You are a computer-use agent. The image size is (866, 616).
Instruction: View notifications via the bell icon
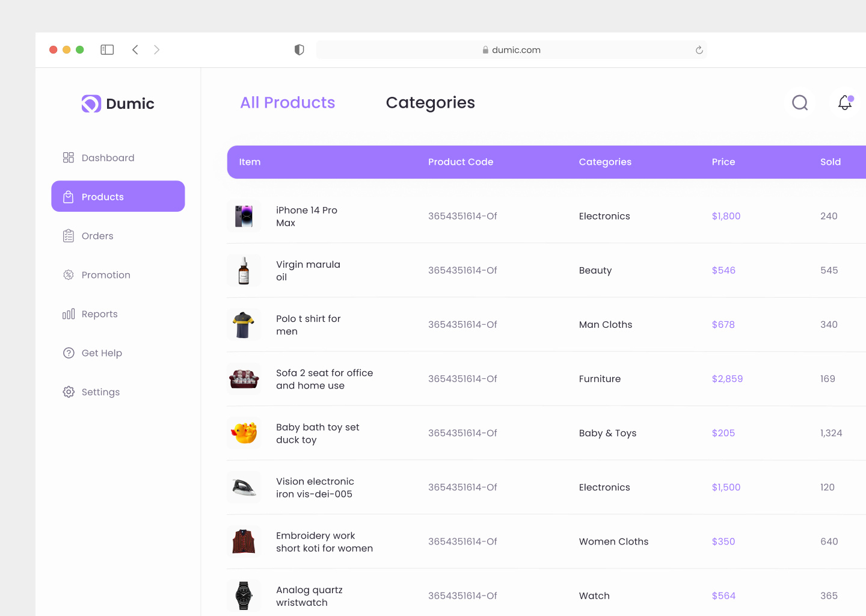coord(844,103)
